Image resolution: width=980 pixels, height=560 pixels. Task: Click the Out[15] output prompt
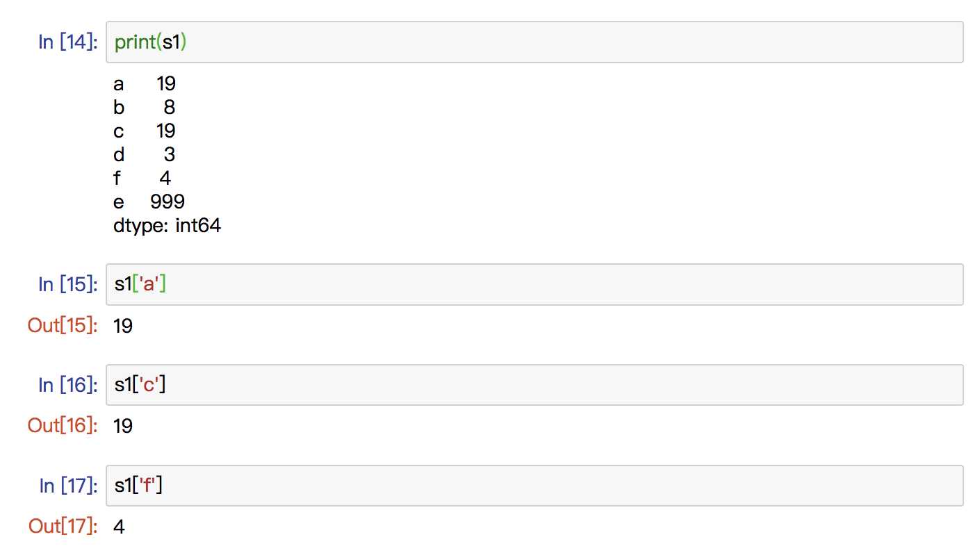click(x=62, y=325)
